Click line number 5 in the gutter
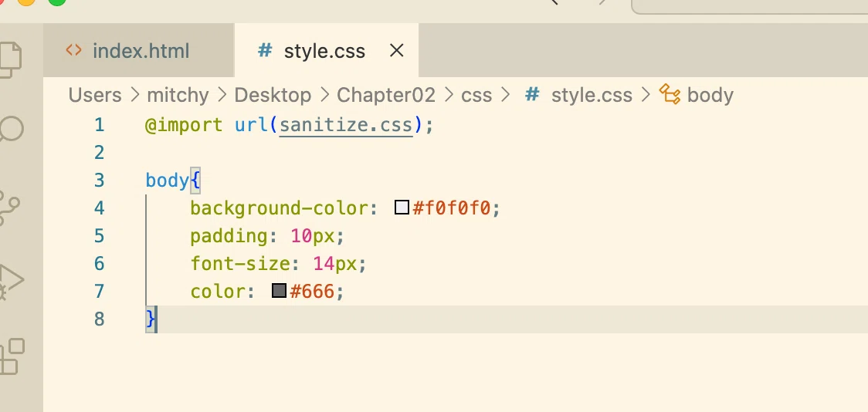Image resolution: width=868 pixels, height=412 pixels. tap(99, 235)
